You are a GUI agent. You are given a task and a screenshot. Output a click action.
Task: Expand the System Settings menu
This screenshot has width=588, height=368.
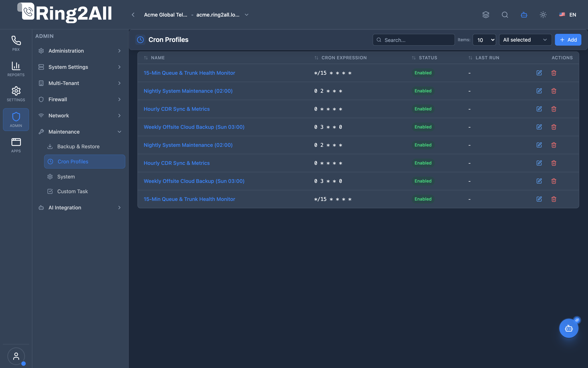[x=80, y=67]
